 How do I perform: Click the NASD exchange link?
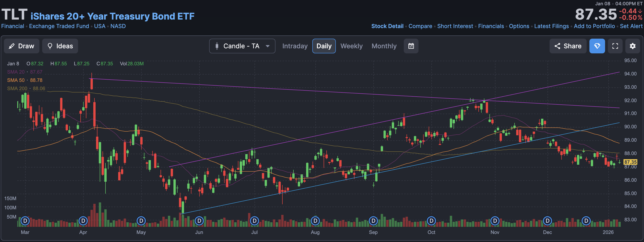[x=118, y=26]
